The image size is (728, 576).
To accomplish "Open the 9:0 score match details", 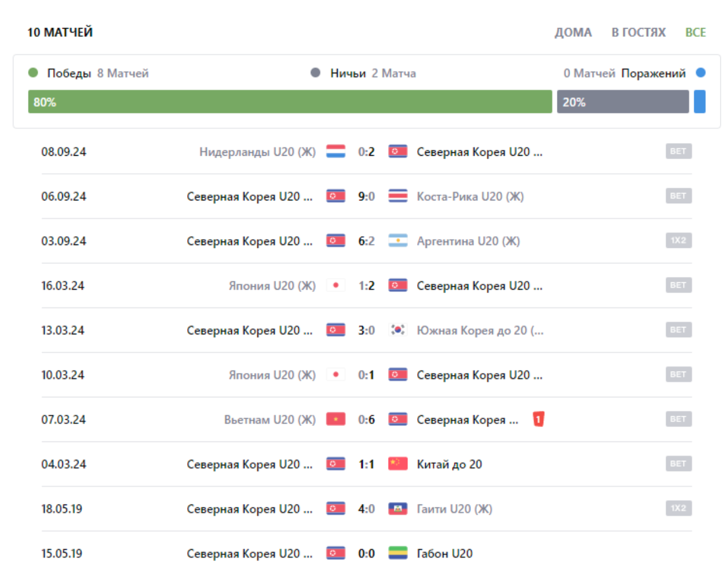I will click(x=366, y=196).
